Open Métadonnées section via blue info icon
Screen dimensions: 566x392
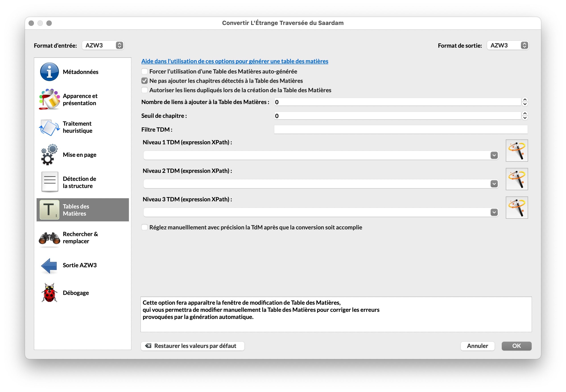click(49, 72)
